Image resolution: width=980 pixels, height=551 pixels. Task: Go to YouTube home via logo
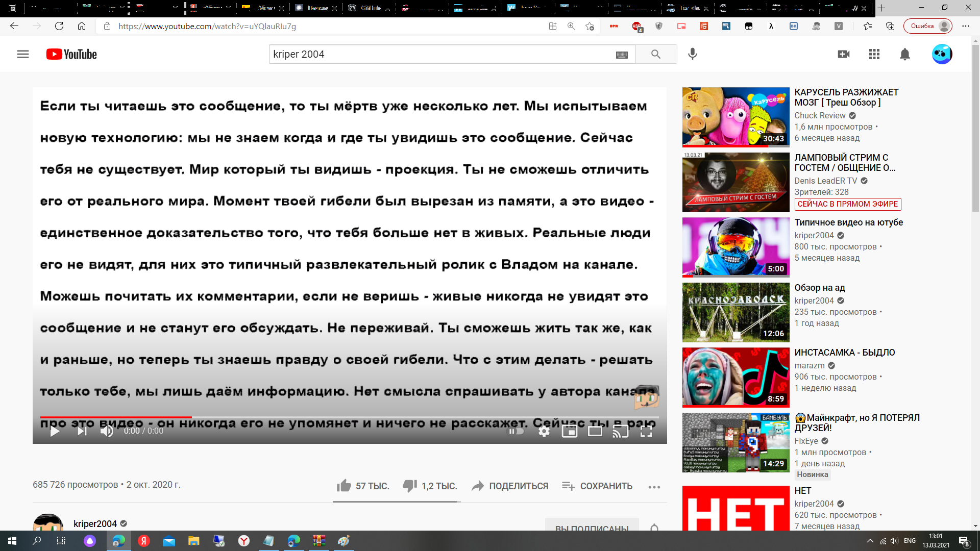pos(71,54)
